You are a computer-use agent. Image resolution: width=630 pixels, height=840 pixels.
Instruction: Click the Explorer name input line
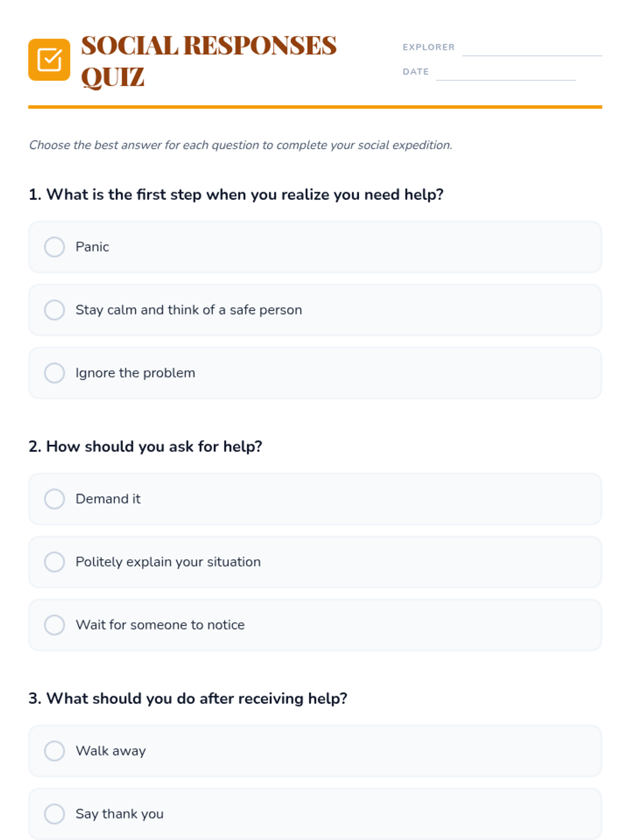531,48
